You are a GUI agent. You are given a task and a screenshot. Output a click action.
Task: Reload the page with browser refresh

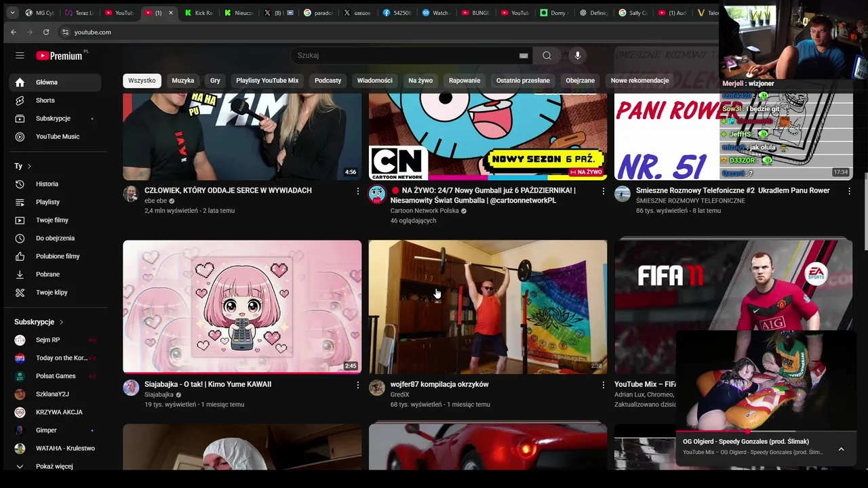pos(46,32)
